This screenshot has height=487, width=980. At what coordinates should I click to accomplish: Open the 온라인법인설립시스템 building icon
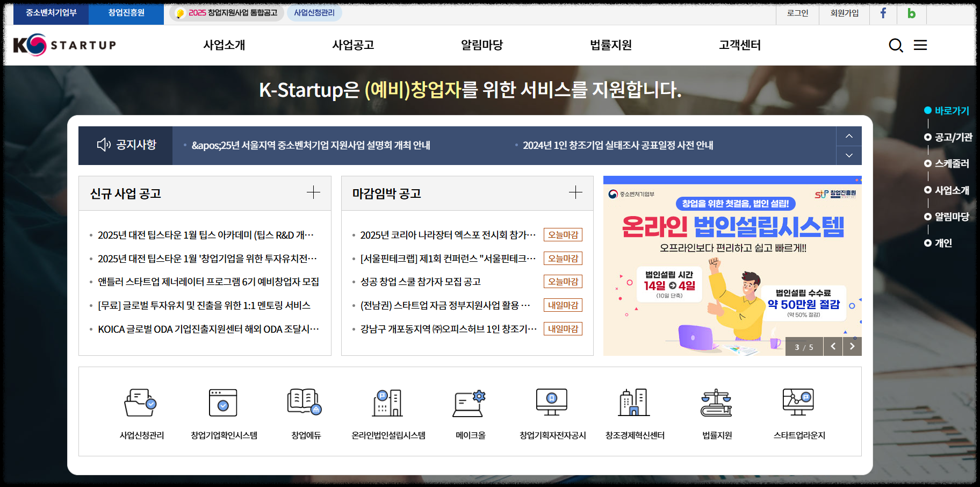387,402
